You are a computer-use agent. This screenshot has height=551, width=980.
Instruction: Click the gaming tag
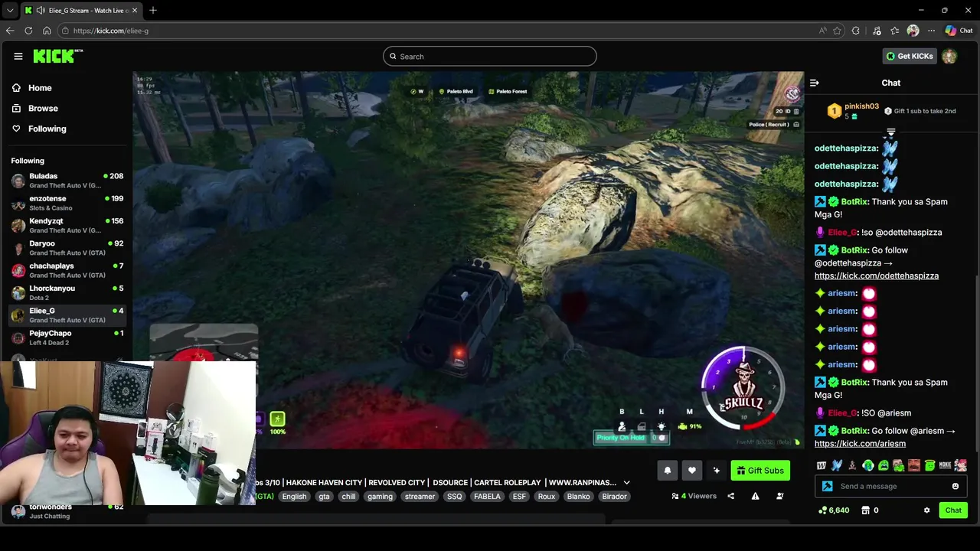tap(380, 497)
